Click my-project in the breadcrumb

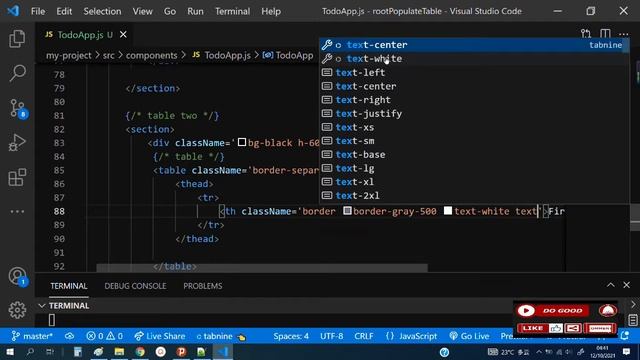click(68, 55)
